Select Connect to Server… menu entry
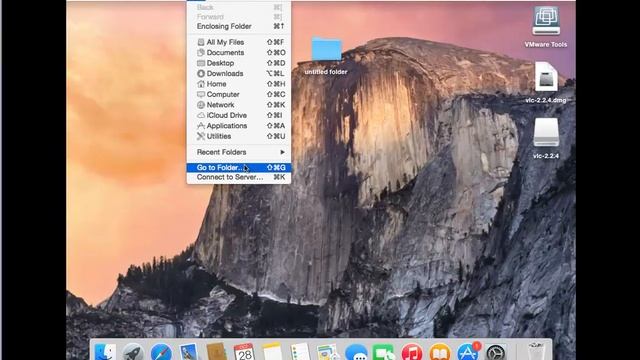This screenshot has height=360, width=640. tap(239, 178)
